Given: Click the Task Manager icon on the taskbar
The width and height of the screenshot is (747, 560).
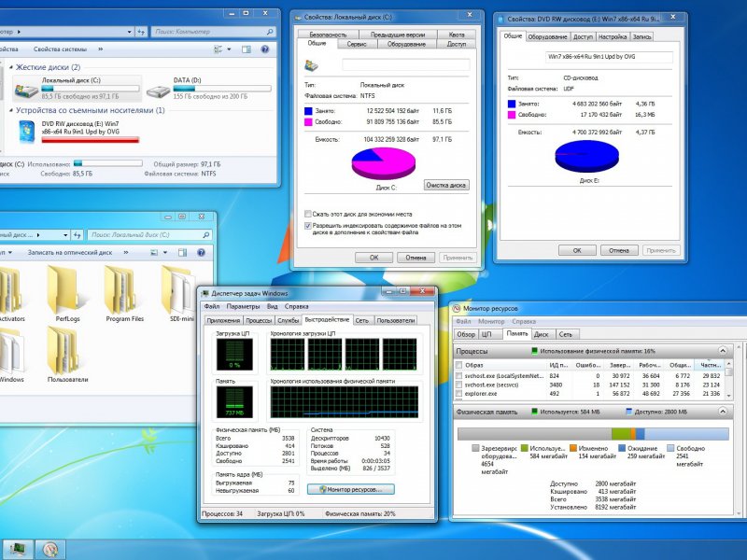Looking at the screenshot, I should (18, 549).
